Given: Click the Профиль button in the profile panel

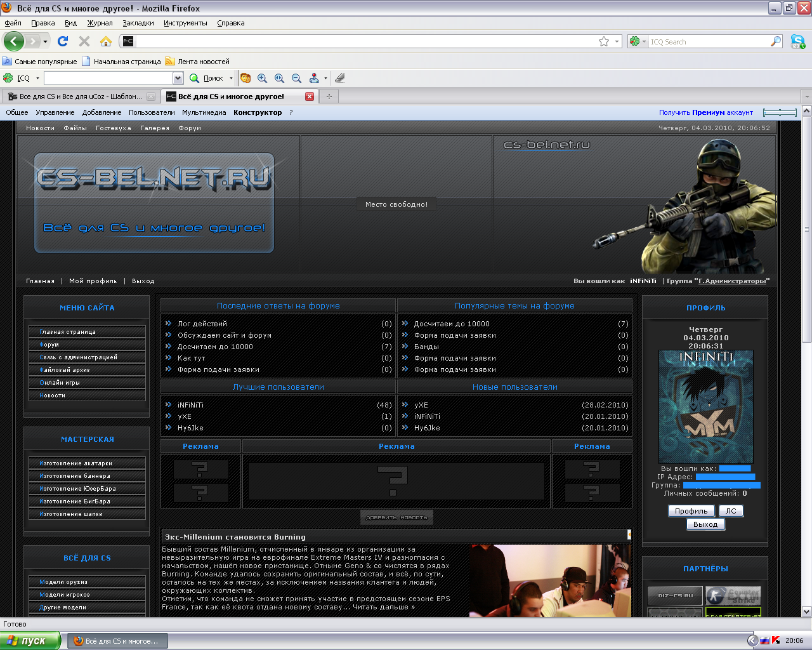Looking at the screenshot, I should point(691,511).
